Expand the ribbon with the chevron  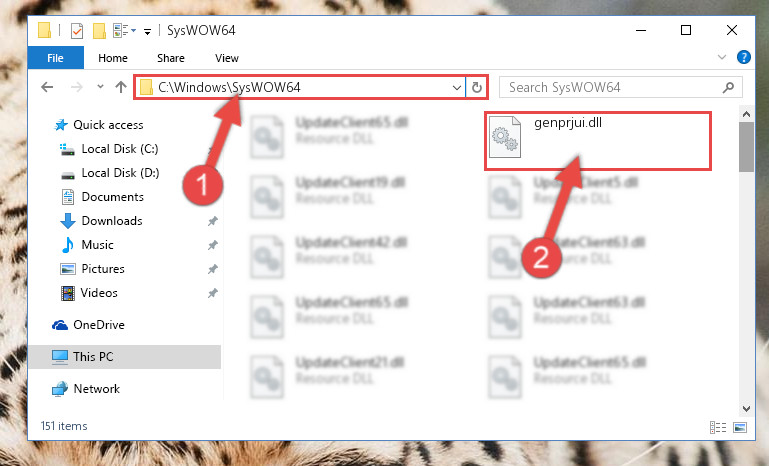pyautogui.click(x=722, y=57)
